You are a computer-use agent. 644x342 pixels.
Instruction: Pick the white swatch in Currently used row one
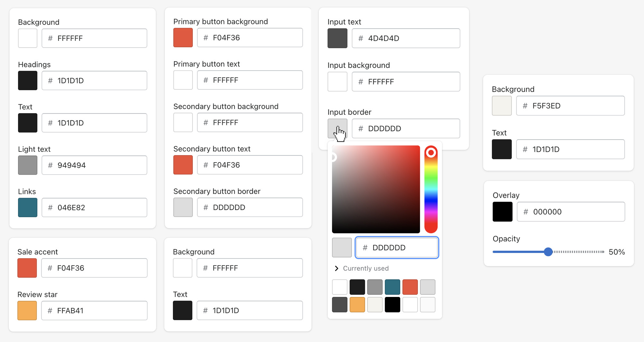[x=340, y=287]
